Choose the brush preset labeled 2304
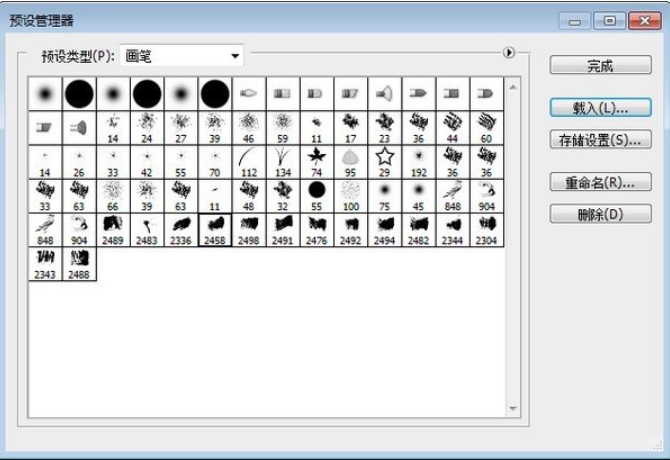The width and height of the screenshot is (670, 460). point(487,229)
